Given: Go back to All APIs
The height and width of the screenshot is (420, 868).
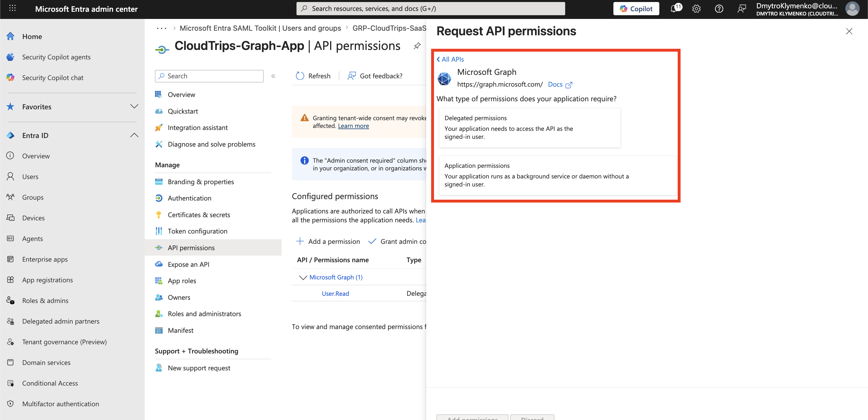Looking at the screenshot, I should tap(450, 59).
